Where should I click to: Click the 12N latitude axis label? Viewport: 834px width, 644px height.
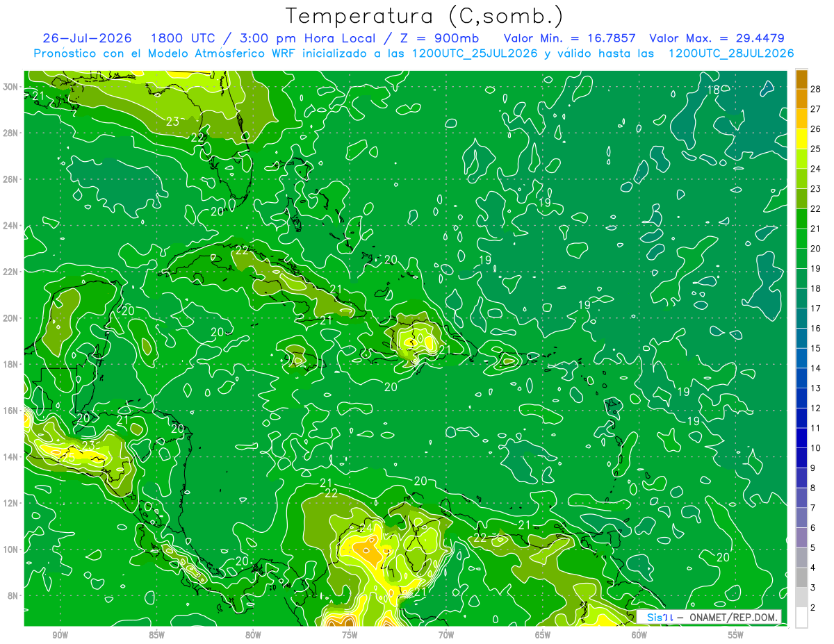pyautogui.click(x=10, y=503)
